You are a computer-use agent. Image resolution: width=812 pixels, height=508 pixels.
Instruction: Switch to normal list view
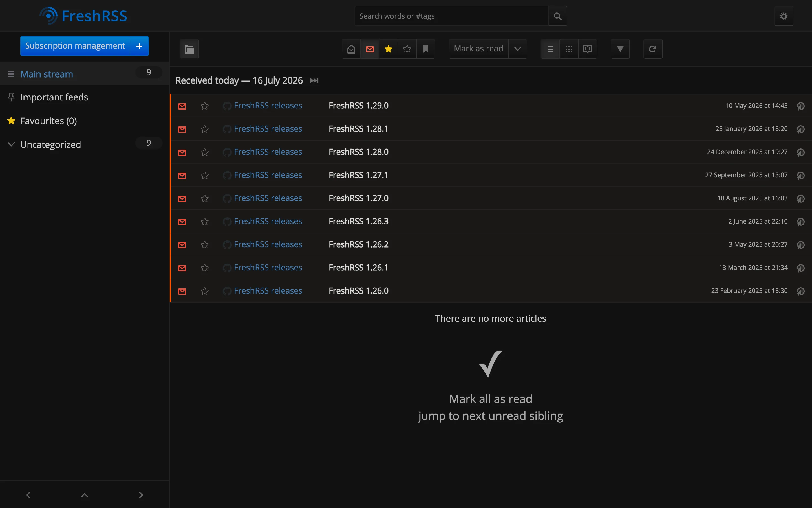tap(550, 49)
